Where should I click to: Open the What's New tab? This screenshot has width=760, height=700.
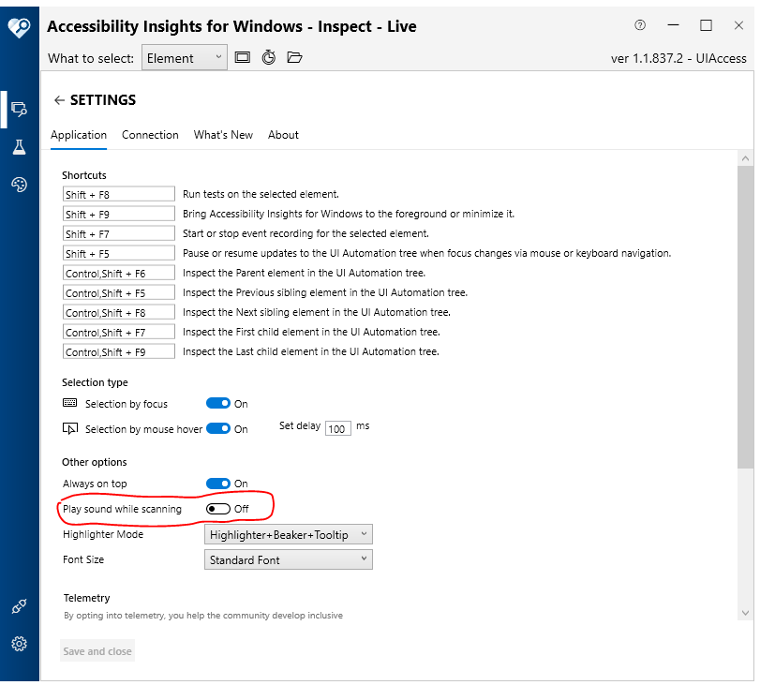223,135
